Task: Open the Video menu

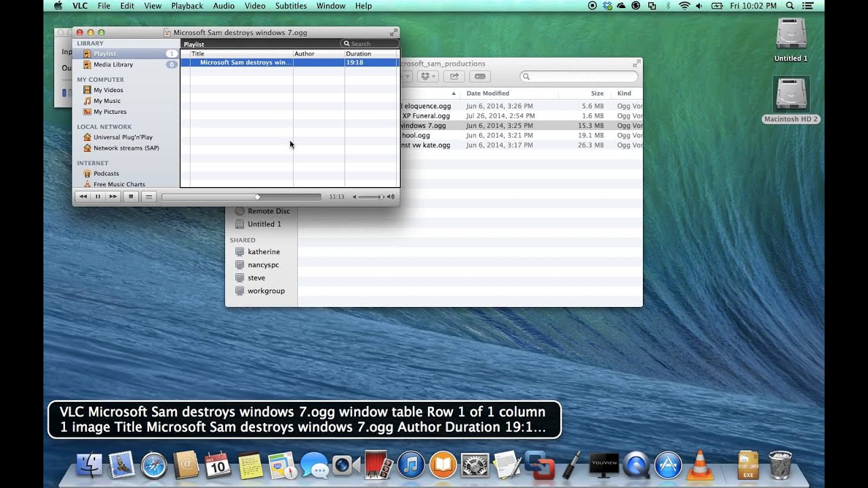Action: [255, 5]
